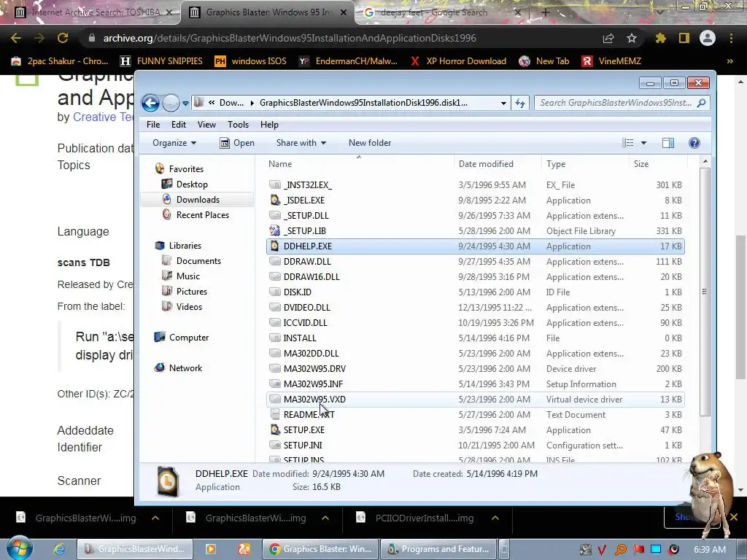This screenshot has width=747, height=560.
Task: Toggle the preview pane icon
Action: click(x=668, y=143)
